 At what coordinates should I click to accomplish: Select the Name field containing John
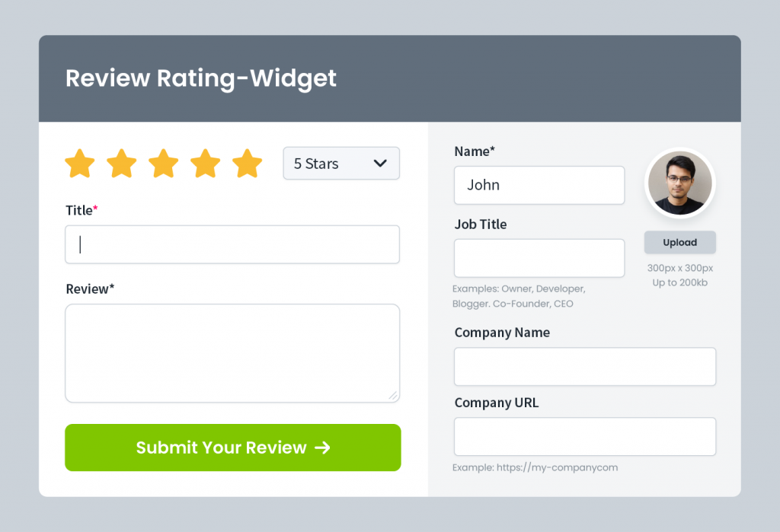coord(539,185)
